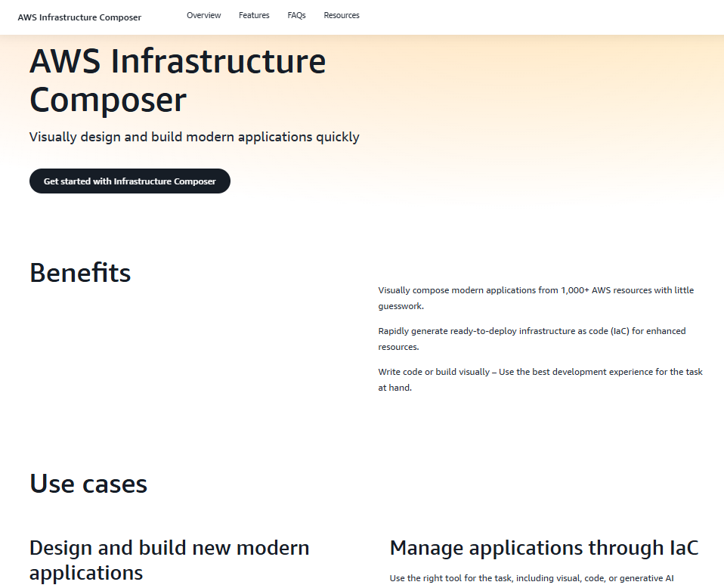Click the large AWS Infrastructure Composer heading
Screen dimensions: 724x588
(x=178, y=80)
